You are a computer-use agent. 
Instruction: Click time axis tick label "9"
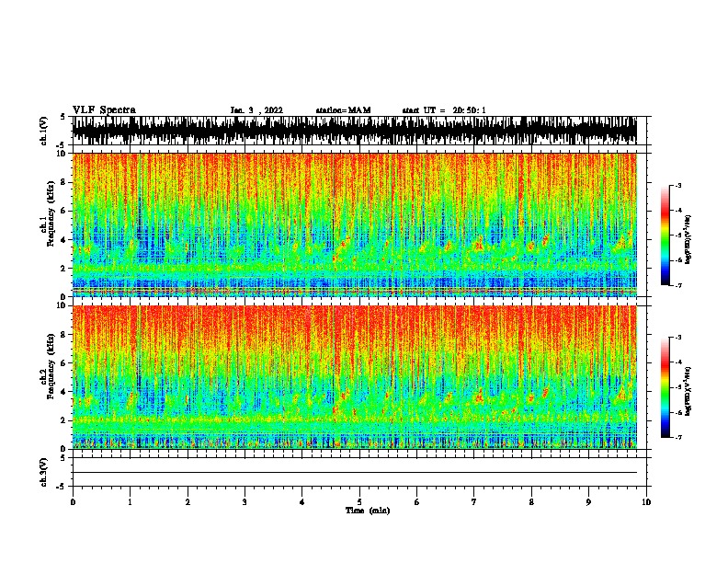[588, 502]
